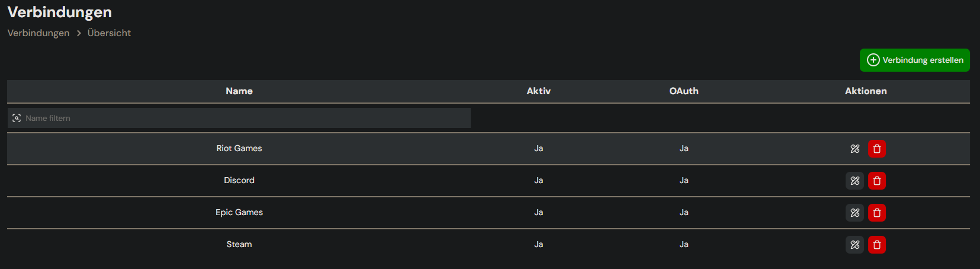Go to Verbindungen breadcrumb link
This screenshot has height=269, width=980.
coord(38,33)
